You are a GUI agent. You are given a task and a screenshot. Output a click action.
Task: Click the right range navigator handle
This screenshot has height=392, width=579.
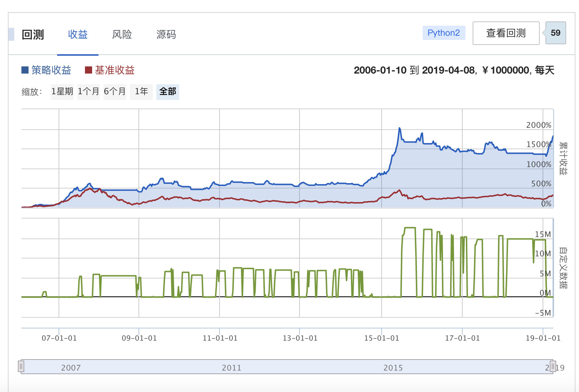(553, 366)
